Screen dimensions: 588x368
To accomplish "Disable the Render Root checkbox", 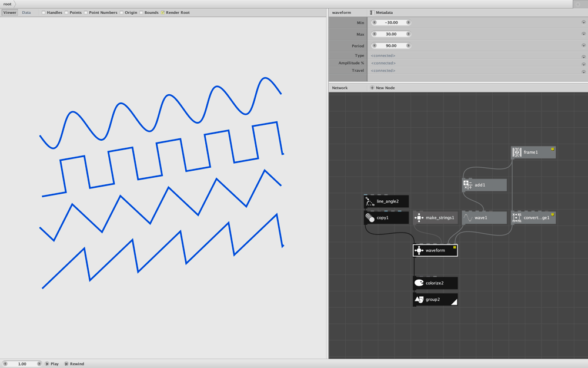I will (163, 12).
